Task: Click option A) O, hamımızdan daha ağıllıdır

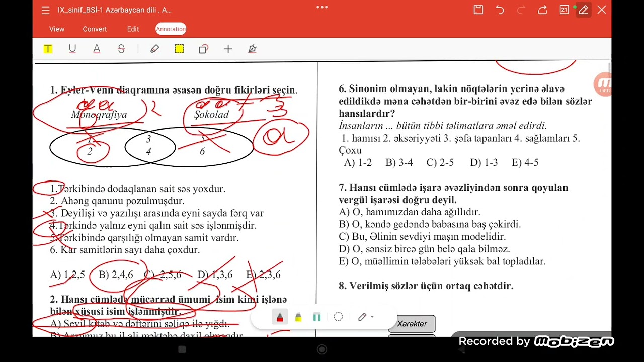Action: pos(410,212)
